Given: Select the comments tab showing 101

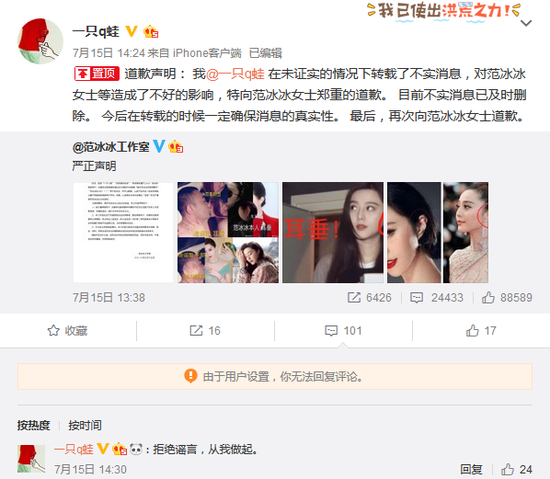Looking at the screenshot, I should [343, 331].
